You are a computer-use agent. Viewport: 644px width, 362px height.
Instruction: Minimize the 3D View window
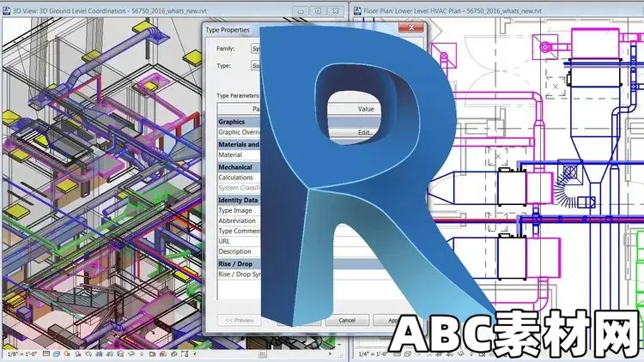[301, 10]
